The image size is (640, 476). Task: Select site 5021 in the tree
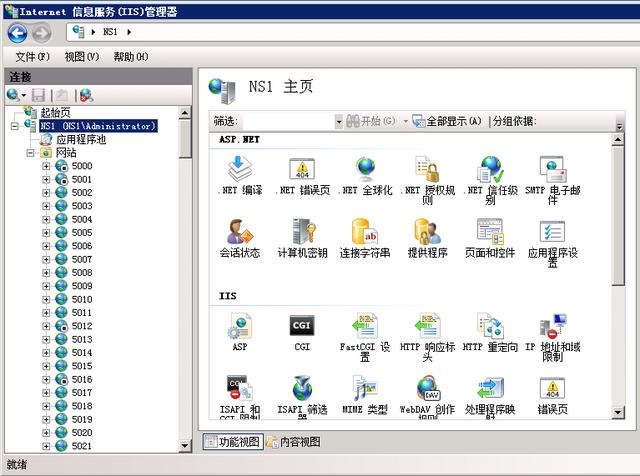pyautogui.click(x=82, y=446)
